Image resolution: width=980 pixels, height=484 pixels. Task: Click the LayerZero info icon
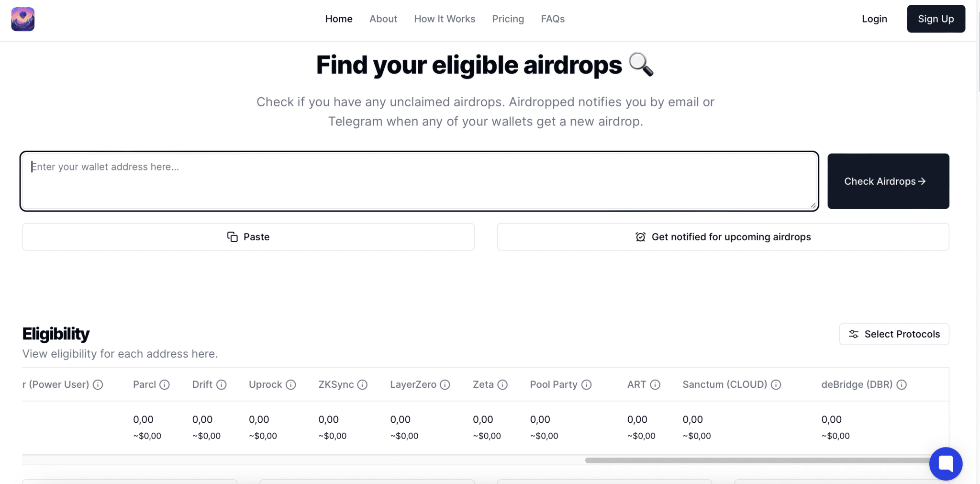(445, 384)
